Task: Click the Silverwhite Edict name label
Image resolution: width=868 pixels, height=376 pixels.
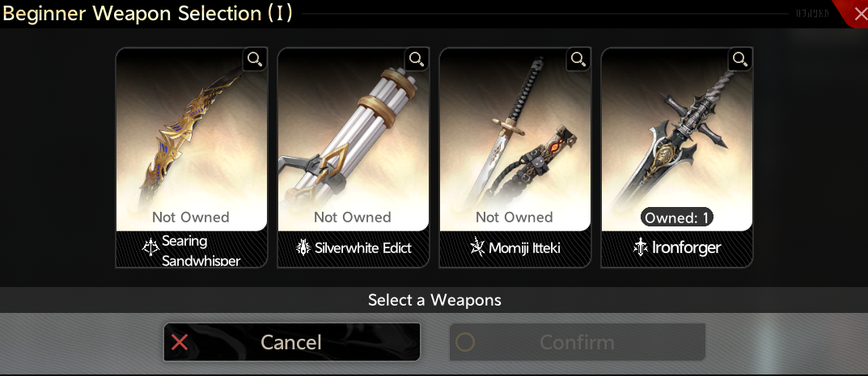Action: (363, 247)
